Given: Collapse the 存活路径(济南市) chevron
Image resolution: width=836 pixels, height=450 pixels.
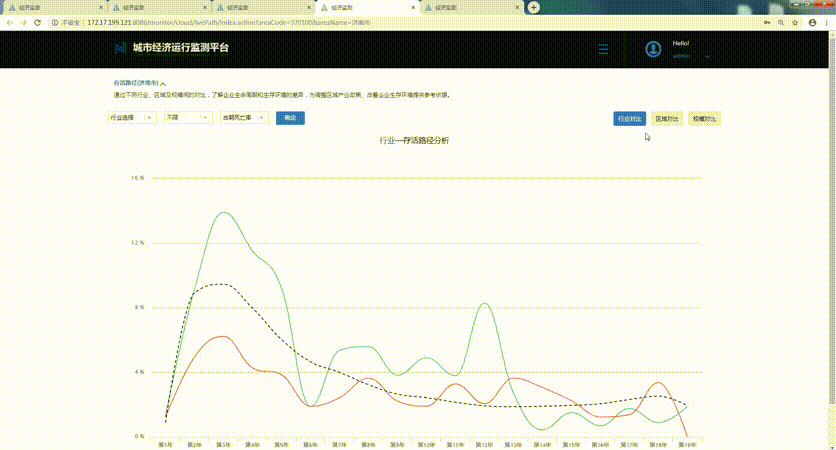Looking at the screenshot, I should click(163, 84).
